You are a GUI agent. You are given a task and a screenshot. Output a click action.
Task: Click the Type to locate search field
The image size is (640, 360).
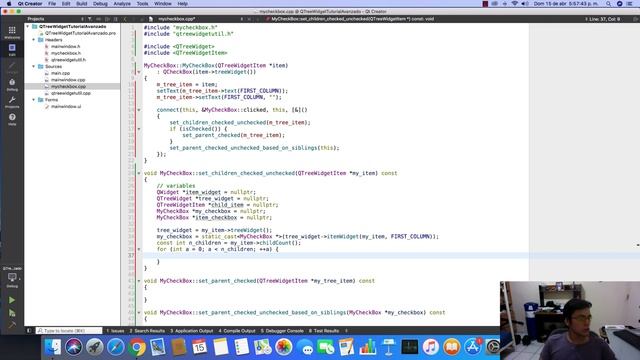point(69,331)
